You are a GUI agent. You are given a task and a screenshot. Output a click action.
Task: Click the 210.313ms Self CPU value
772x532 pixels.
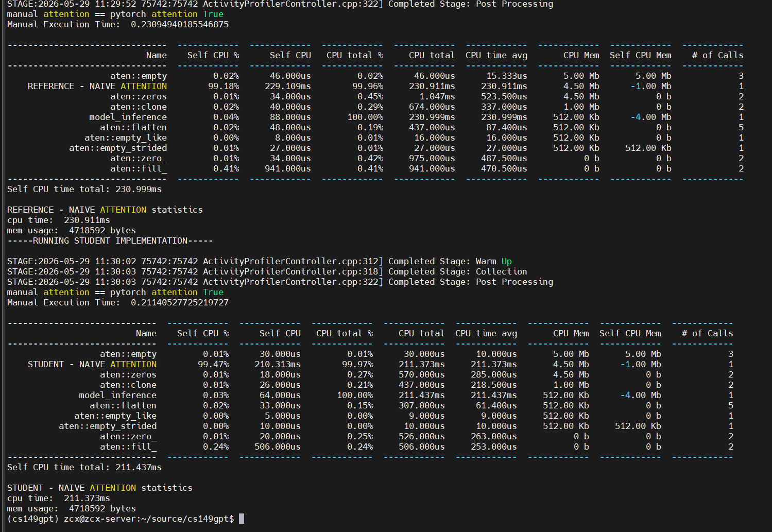(x=278, y=364)
